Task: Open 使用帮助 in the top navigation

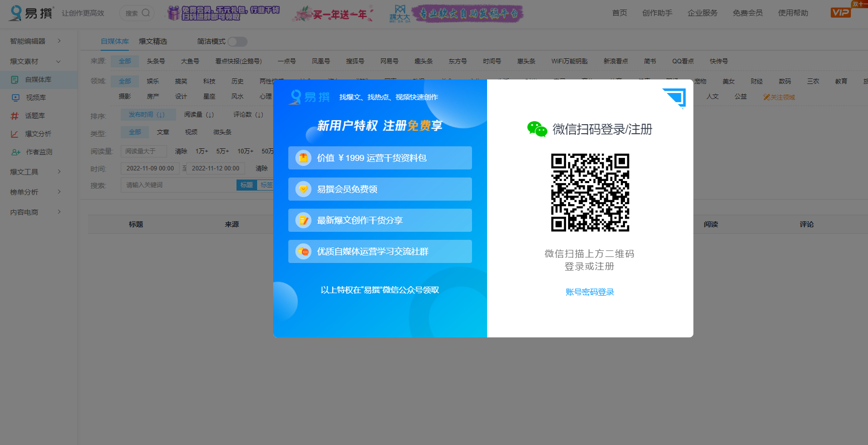Action: (x=793, y=13)
